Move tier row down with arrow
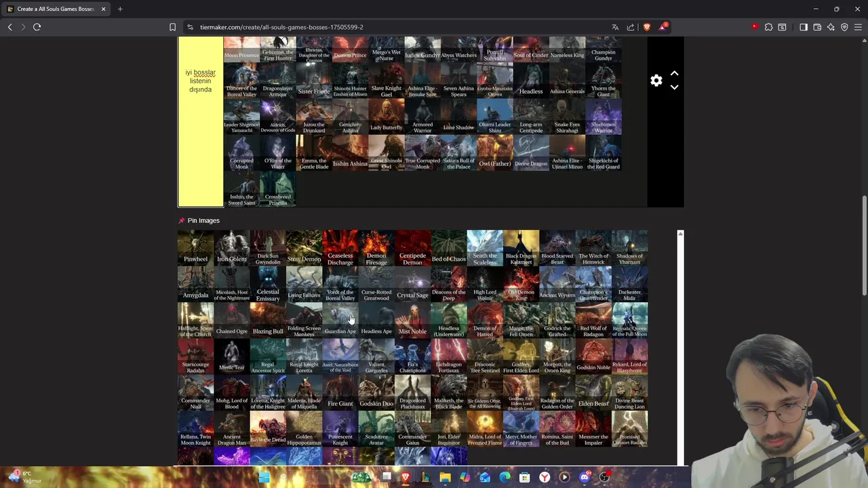Image resolution: width=868 pixels, height=488 pixels. click(x=674, y=87)
